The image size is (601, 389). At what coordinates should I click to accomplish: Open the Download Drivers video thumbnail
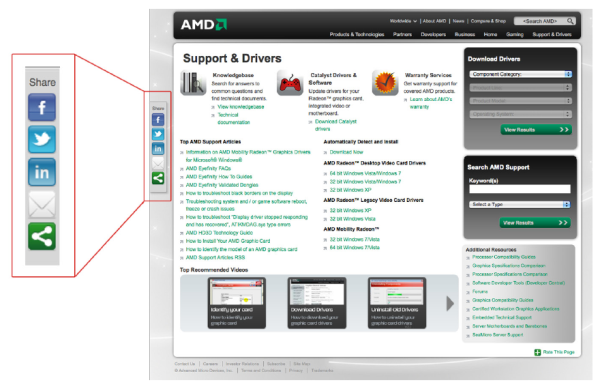pyautogui.click(x=317, y=303)
